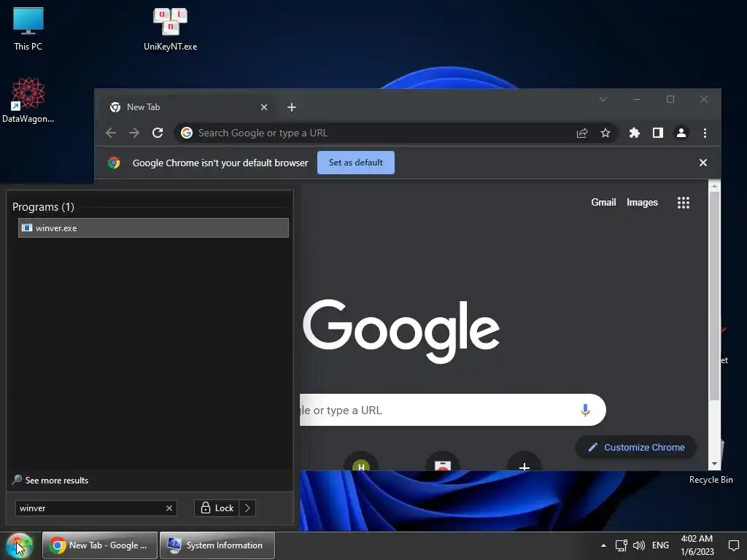Screen dimensions: 747x560
Task: Open Chrome profile avatar menu
Action: tap(681, 133)
